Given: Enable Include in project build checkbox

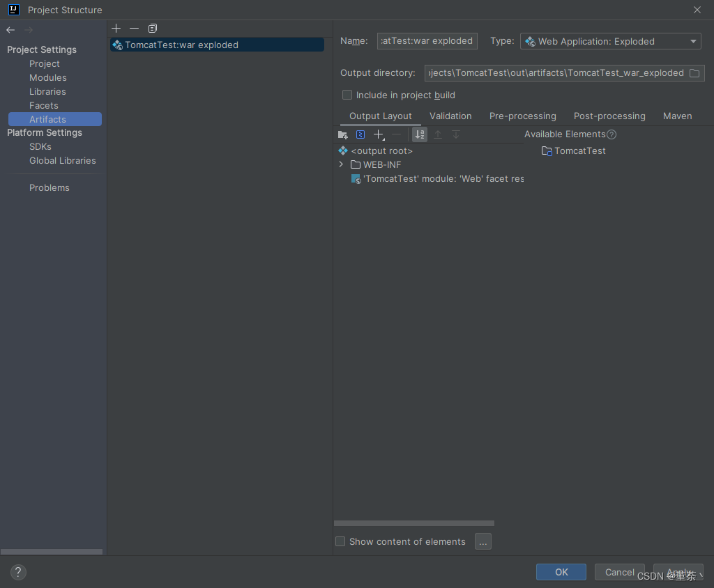Looking at the screenshot, I should click(x=347, y=95).
